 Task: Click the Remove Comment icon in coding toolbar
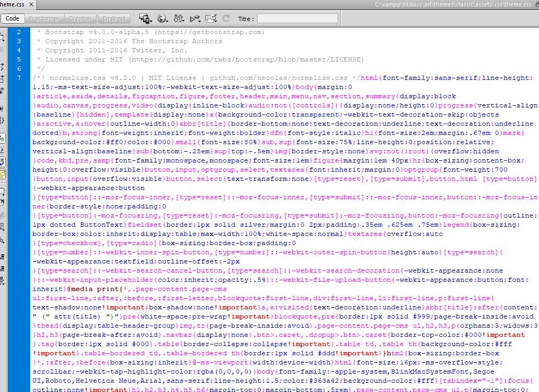pos(2,202)
